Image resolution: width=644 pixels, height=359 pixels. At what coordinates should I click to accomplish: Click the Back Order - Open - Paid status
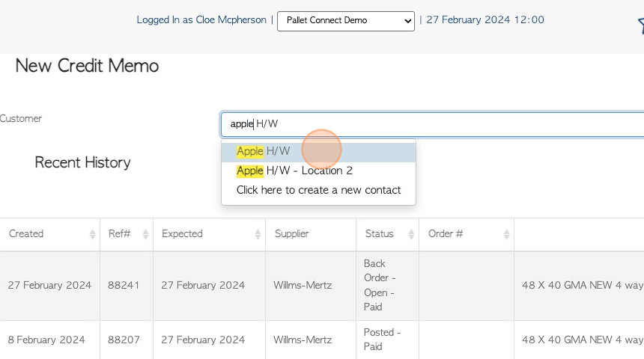(380, 285)
